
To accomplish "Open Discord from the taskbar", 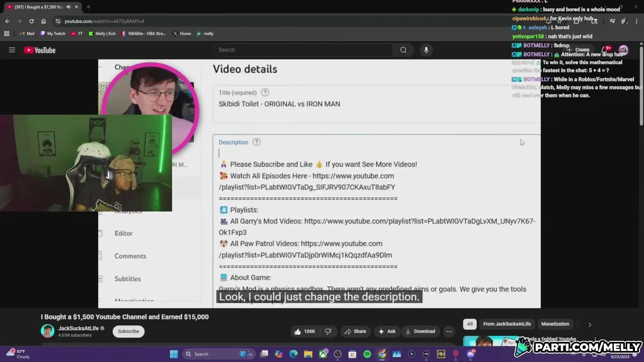I will click(x=470, y=354).
